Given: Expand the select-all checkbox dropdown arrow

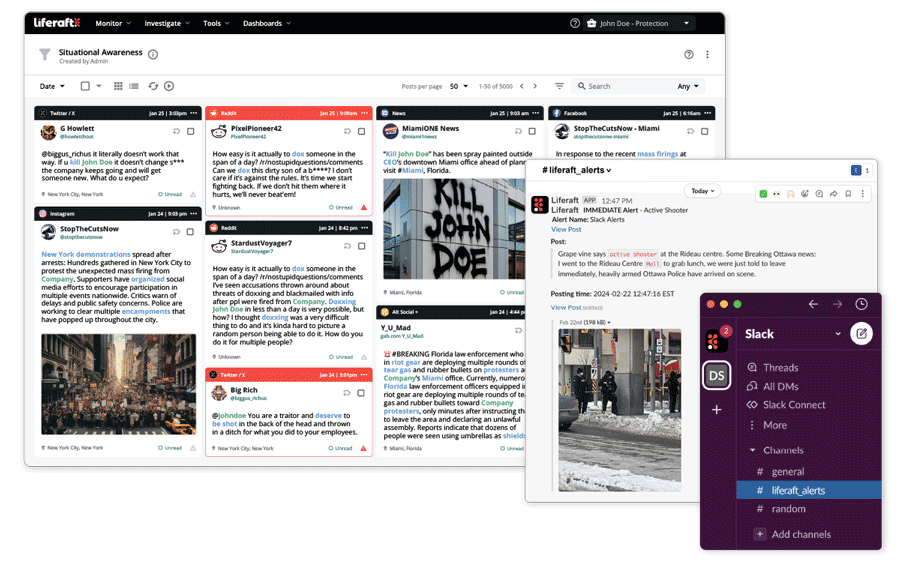Looking at the screenshot, I should coord(99,86).
